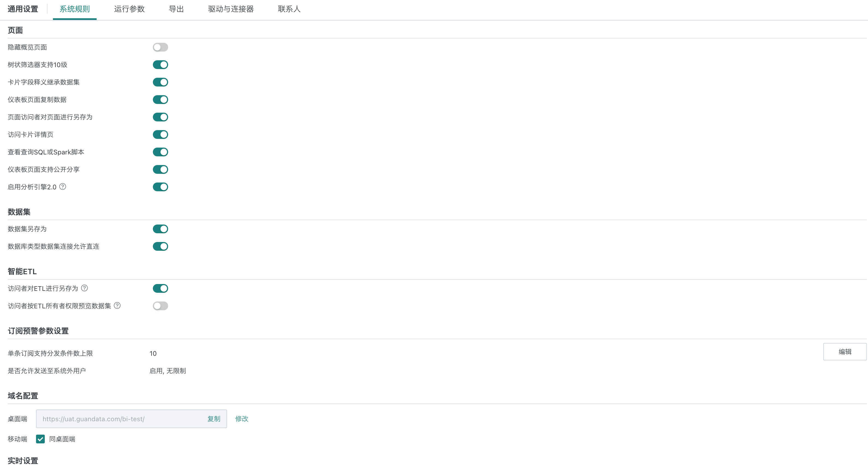Open help icon for 启用分析引擎2.0

pos(63,187)
